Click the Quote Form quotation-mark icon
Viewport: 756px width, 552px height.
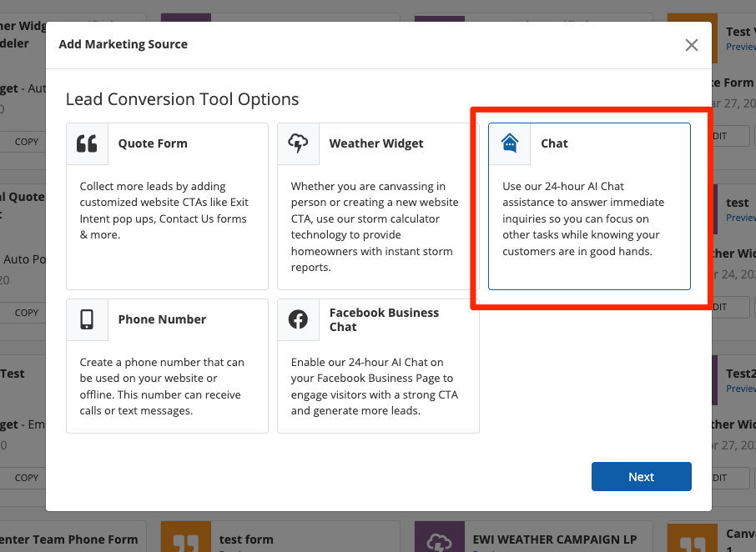pos(87,143)
